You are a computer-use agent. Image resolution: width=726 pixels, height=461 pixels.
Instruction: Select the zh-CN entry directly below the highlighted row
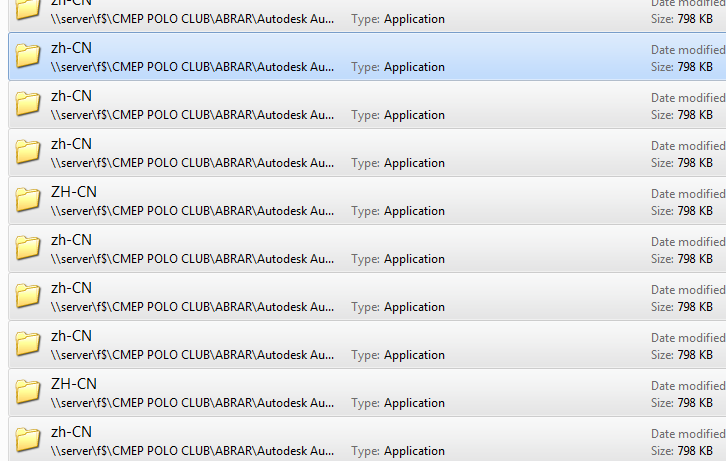71,96
